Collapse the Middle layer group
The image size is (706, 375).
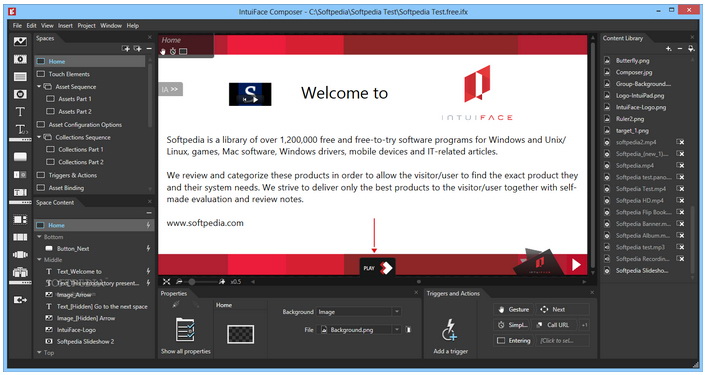[39, 260]
